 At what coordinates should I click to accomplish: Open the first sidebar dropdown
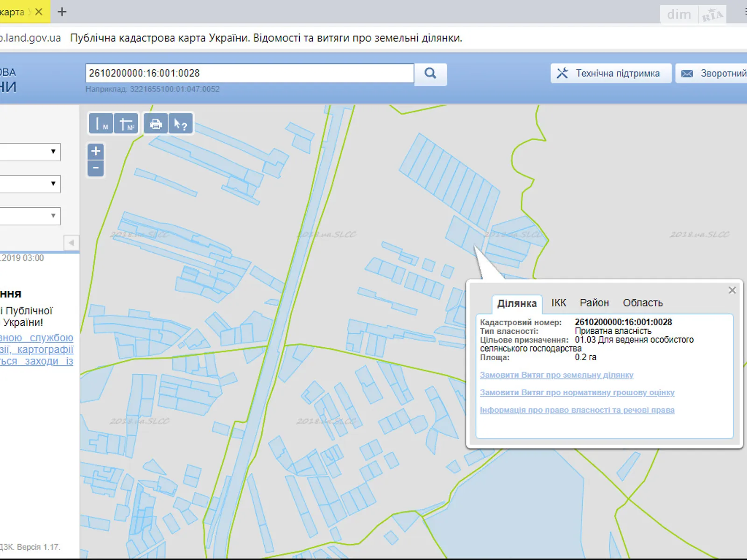[29, 152]
